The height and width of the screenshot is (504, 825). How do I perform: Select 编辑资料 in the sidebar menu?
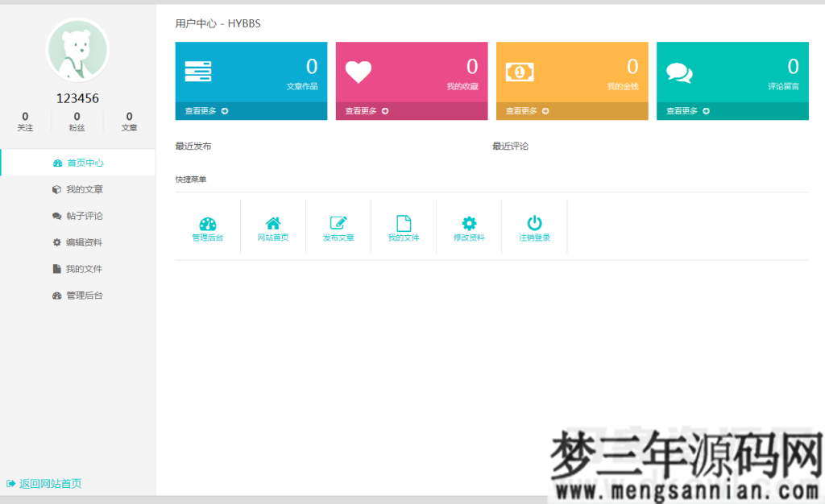tap(77, 242)
